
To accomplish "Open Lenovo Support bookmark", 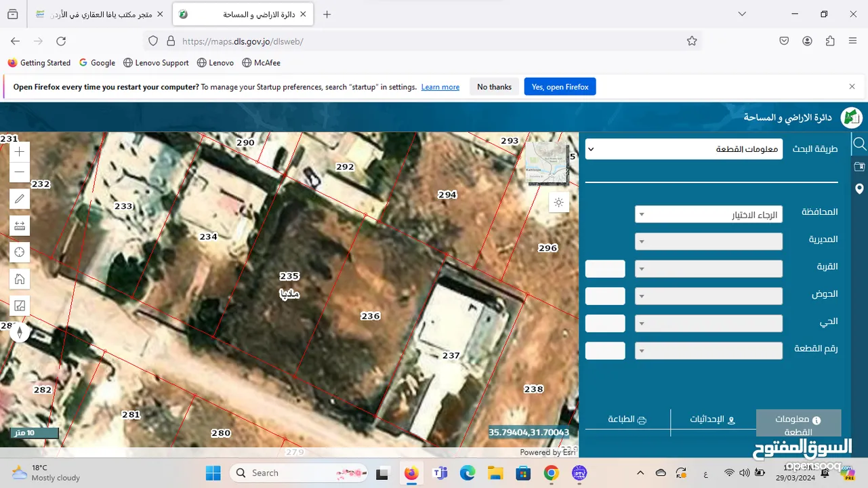I will click(x=156, y=63).
